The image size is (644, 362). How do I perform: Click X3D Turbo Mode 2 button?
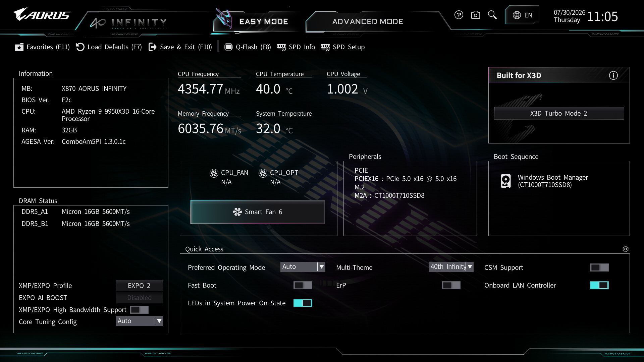pos(559,113)
